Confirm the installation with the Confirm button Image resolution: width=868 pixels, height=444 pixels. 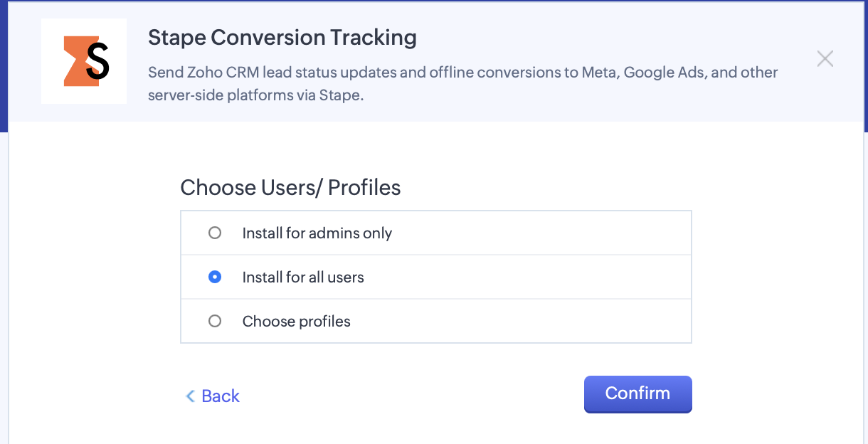tap(638, 394)
